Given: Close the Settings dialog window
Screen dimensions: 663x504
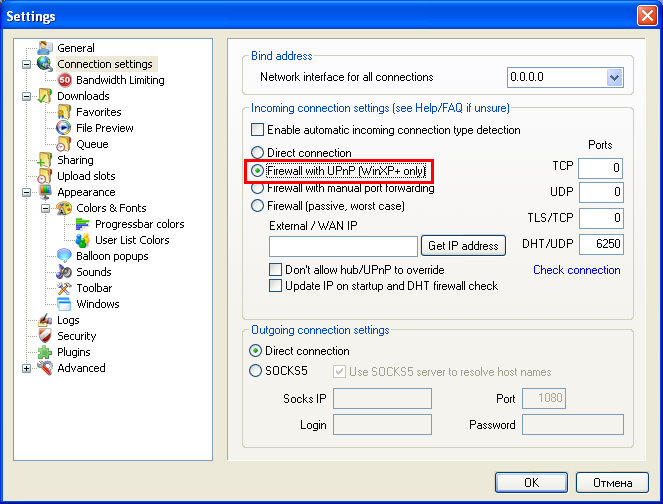Looking at the screenshot, I should pyautogui.click(x=647, y=16).
